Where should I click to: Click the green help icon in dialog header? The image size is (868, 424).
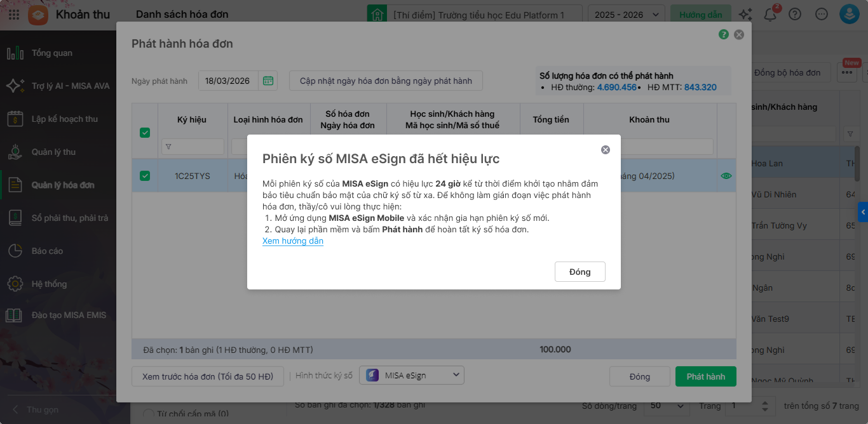(x=724, y=35)
